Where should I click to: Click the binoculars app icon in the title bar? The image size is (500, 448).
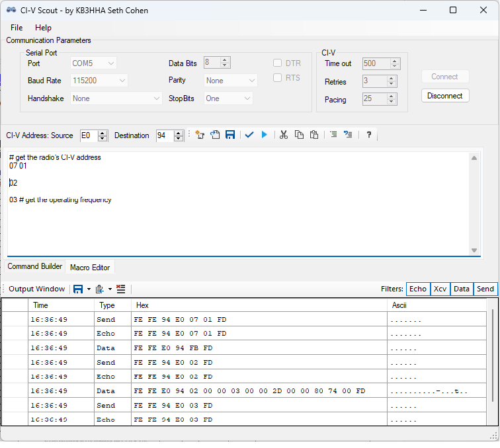pos(11,10)
